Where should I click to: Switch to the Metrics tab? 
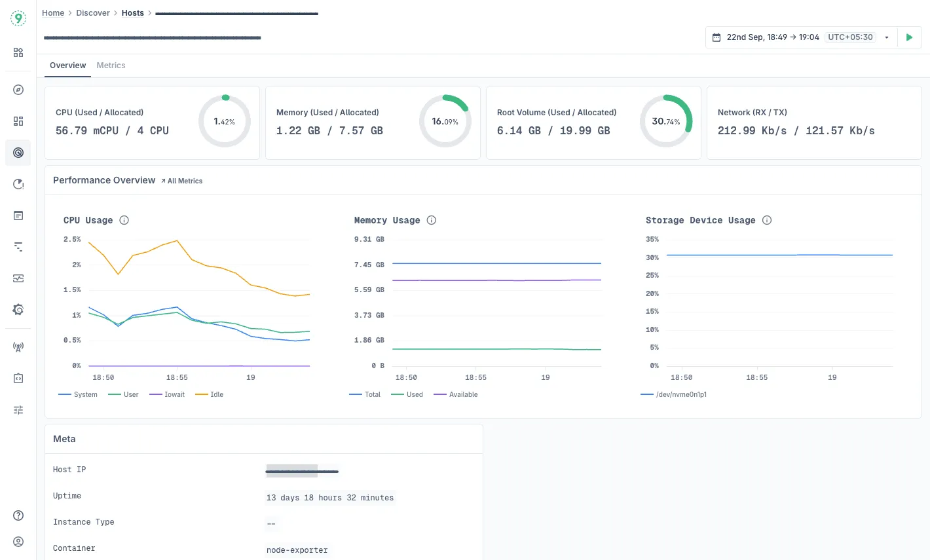tap(111, 65)
